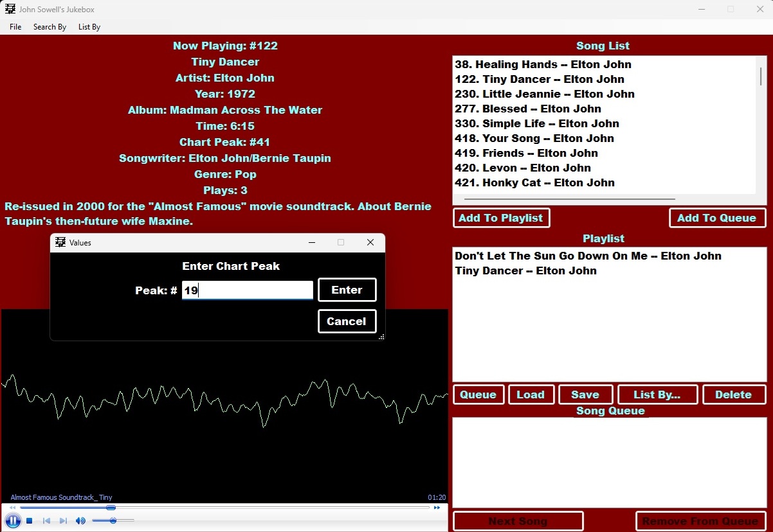Open the File menu
The height and width of the screenshot is (532, 773).
(x=15, y=27)
